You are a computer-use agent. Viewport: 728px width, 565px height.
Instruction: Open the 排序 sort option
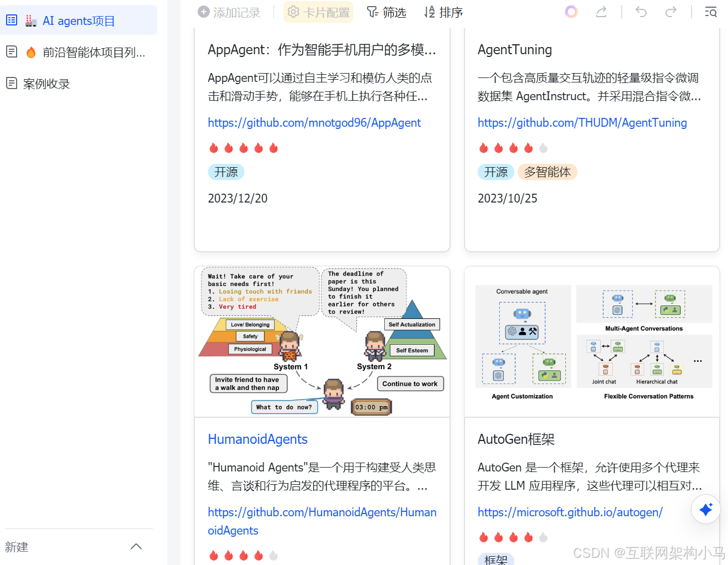pos(443,12)
